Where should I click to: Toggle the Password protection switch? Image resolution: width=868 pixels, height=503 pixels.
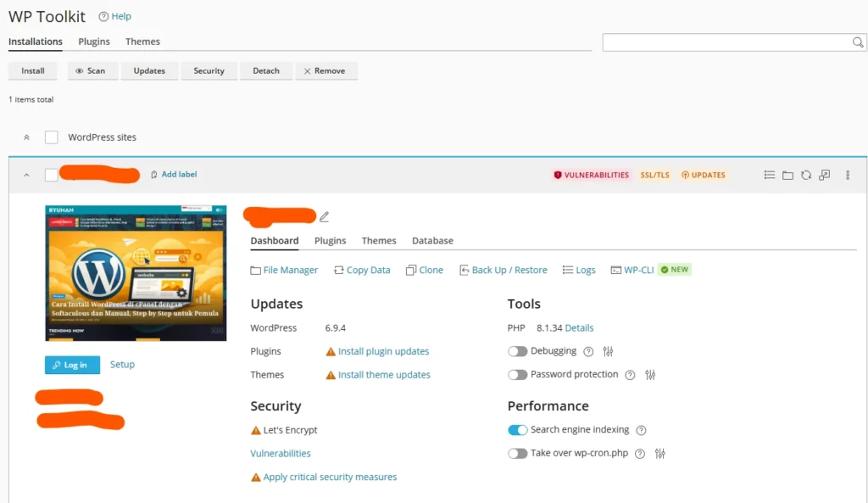tap(518, 374)
